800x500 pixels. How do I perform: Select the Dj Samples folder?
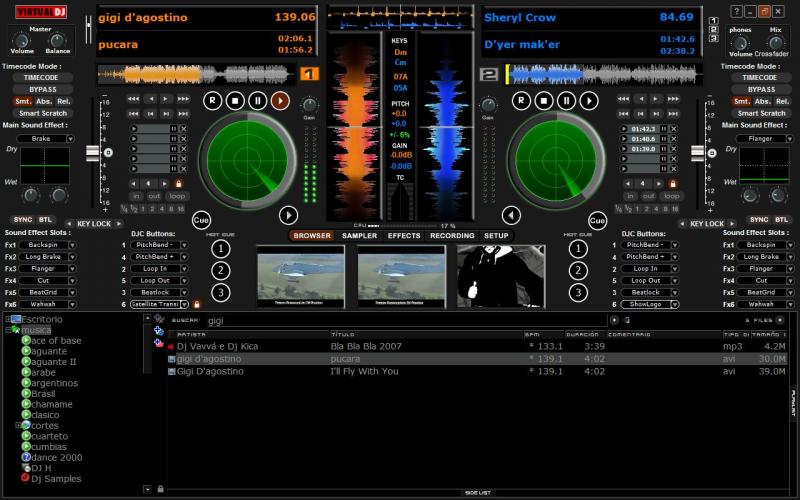pyautogui.click(x=56, y=479)
